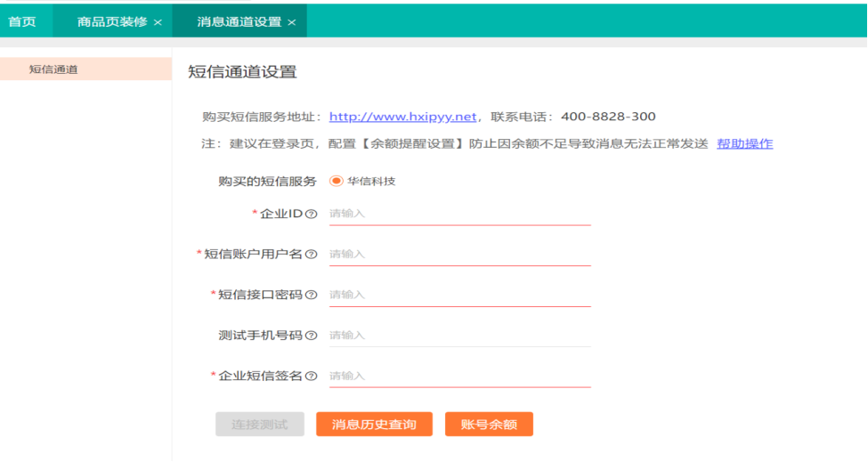Close the 商品页装修 tab

click(158, 22)
